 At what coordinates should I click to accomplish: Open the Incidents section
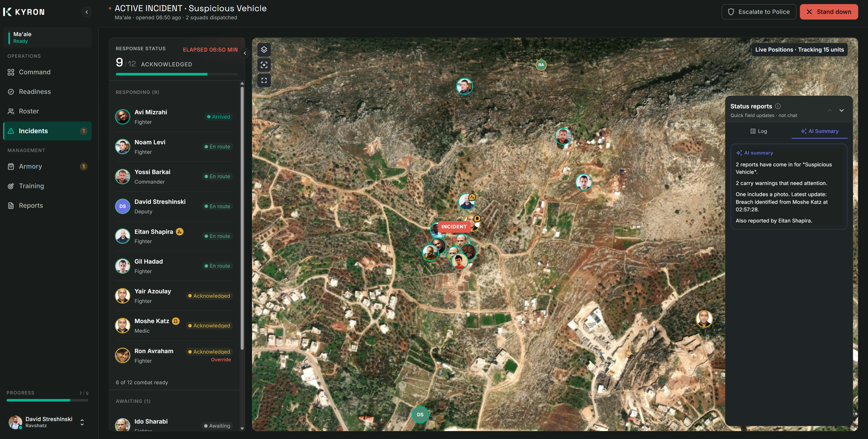coord(47,131)
